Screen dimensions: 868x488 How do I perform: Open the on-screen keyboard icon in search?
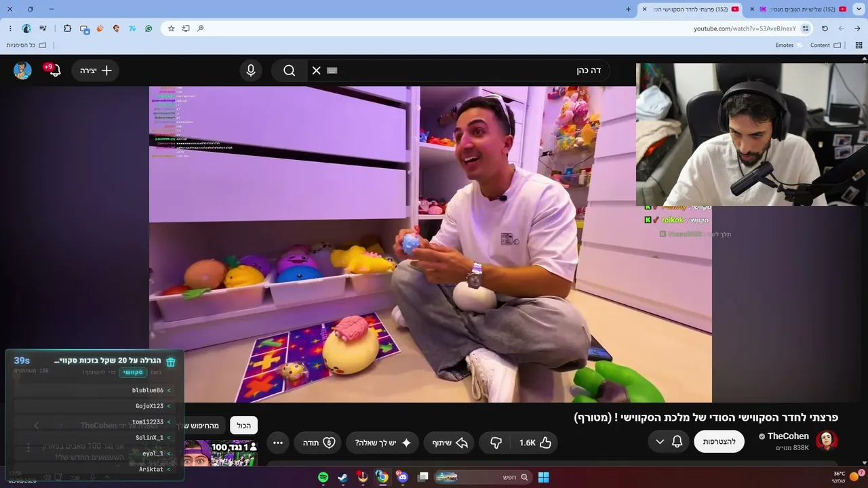point(332,70)
